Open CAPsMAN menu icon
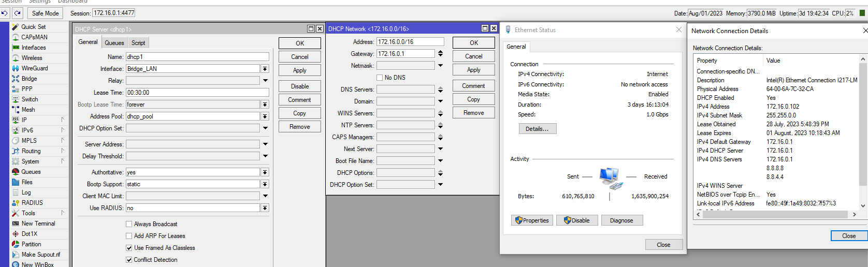 coord(16,37)
